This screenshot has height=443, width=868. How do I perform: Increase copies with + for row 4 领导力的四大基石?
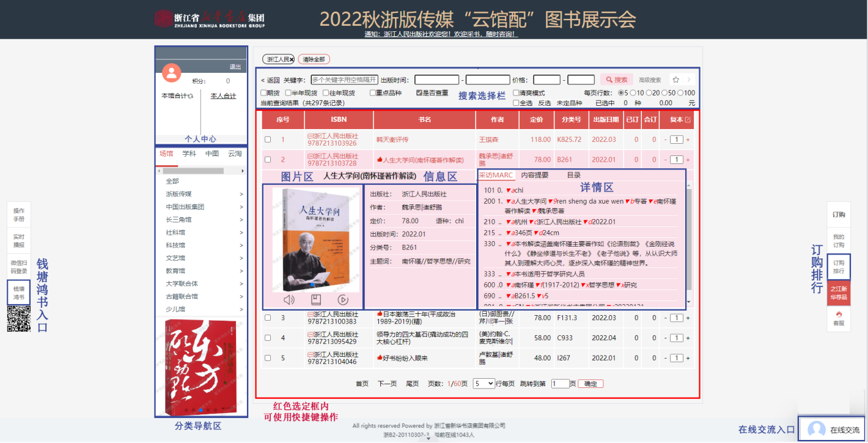(x=688, y=338)
